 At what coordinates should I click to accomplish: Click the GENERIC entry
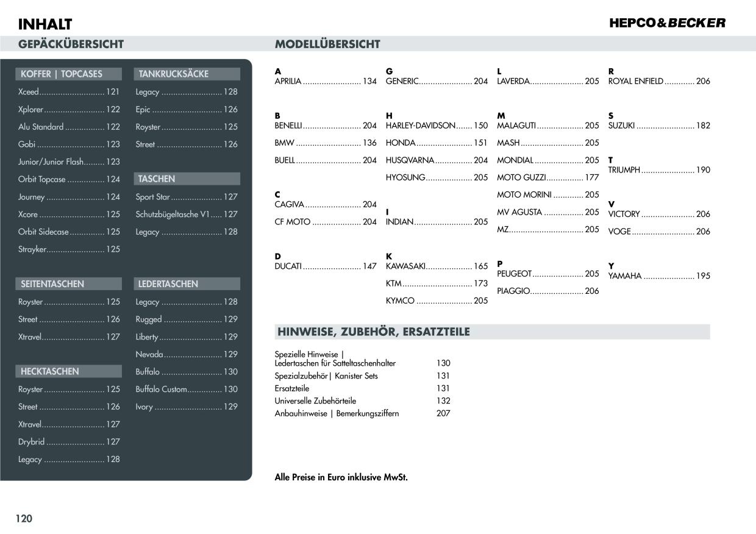437,81
